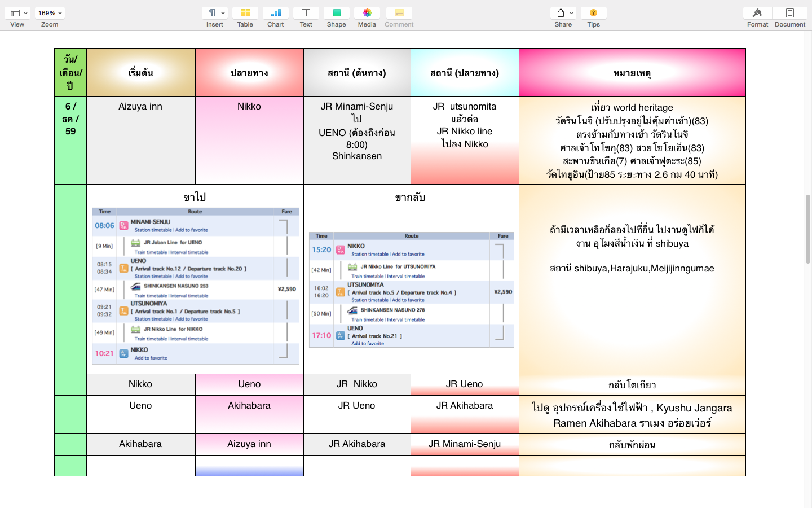The width and height of the screenshot is (812, 508).
Task: Insert a Table from toolbar
Action: click(245, 13)
